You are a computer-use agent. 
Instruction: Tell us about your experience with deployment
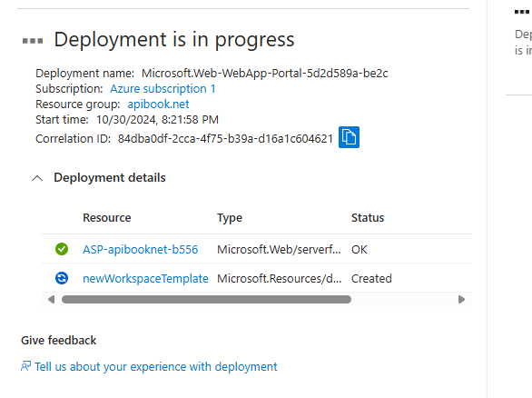coord(156,367)
